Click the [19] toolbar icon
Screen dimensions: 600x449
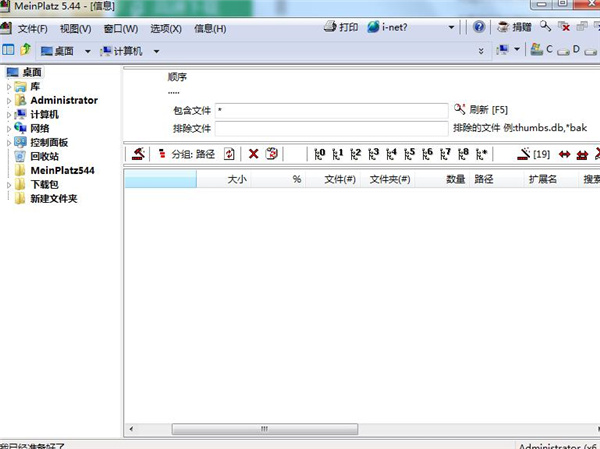pyautogui.click(x=533, y=154)
